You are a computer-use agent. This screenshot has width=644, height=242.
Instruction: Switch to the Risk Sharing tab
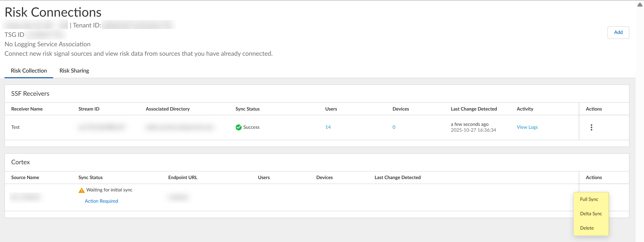click(x=74, y=71)
